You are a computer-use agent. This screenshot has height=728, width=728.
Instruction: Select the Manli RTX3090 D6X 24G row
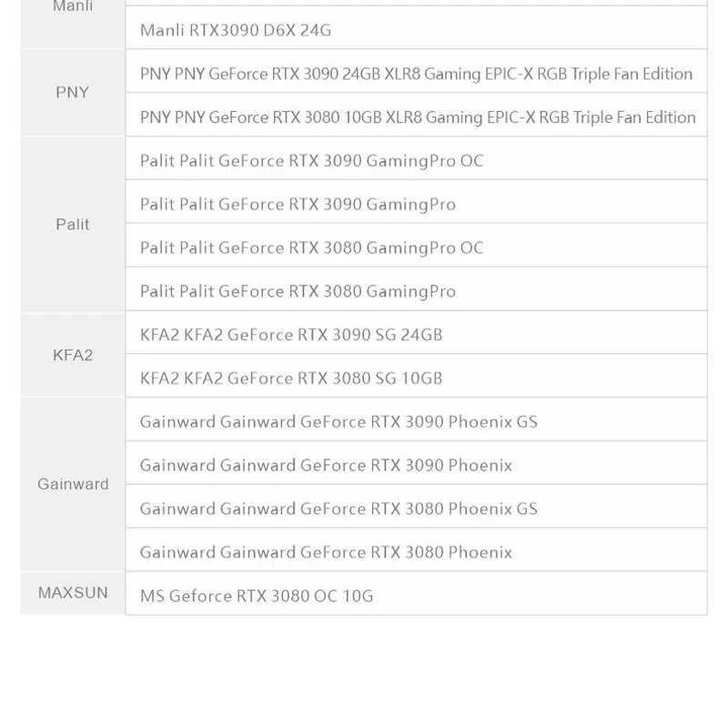[236, 30]
